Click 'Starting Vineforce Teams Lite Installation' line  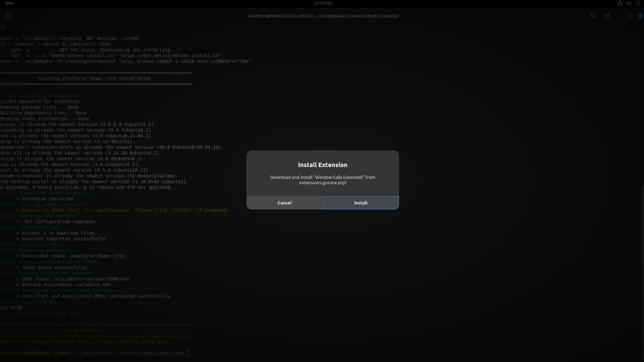[x=95, y=78]
